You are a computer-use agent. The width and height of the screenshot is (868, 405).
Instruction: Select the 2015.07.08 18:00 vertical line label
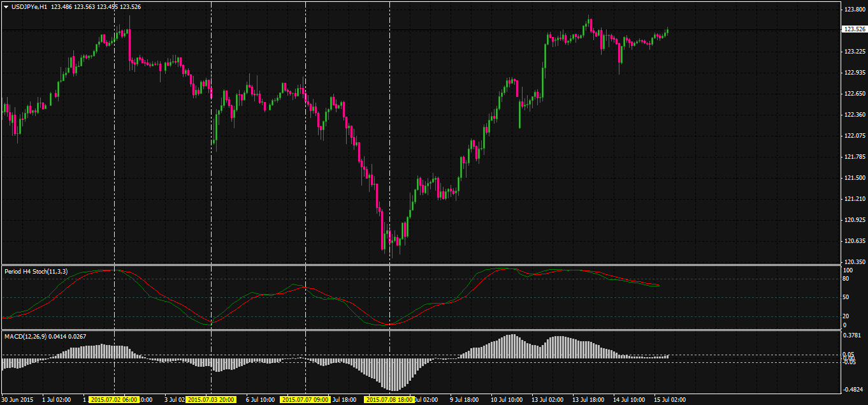(389, 399)
